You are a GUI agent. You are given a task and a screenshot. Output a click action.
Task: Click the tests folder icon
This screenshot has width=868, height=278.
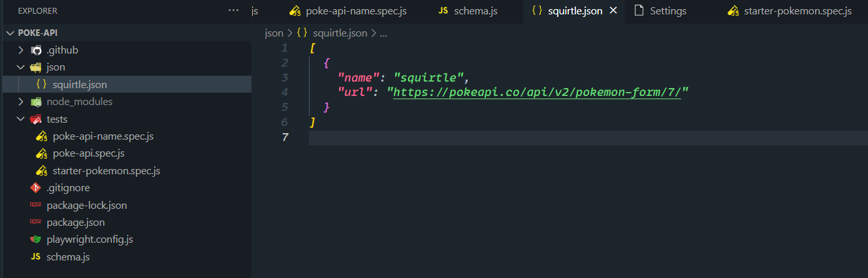(37, 119)
